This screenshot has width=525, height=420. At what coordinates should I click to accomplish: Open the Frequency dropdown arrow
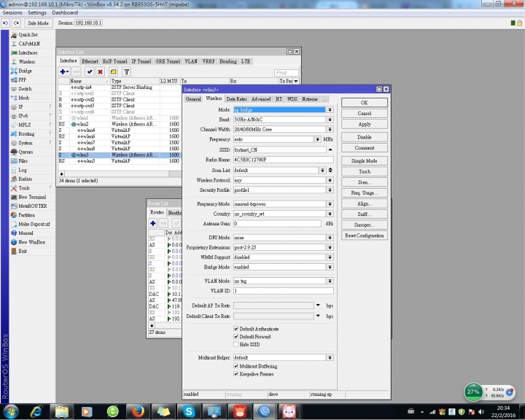(317, 139)
